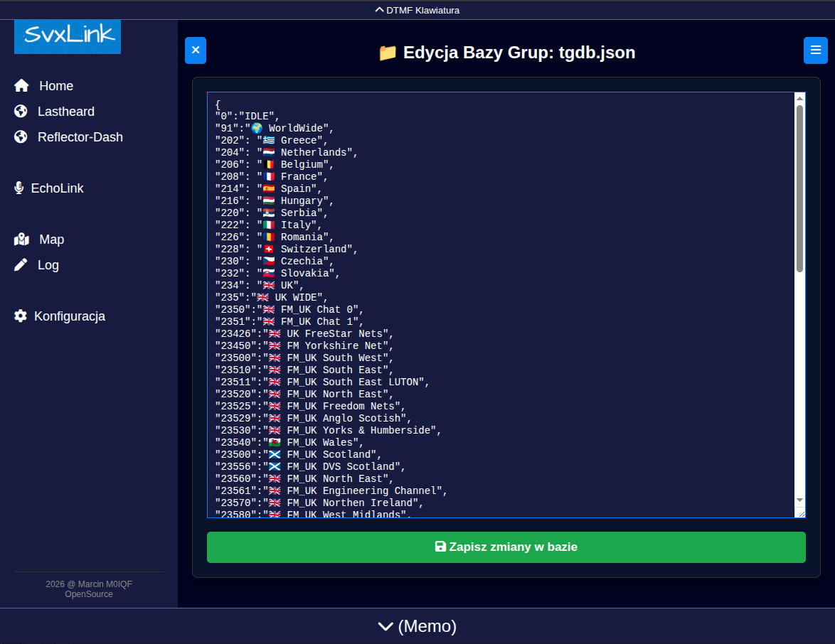Open the hamburger menu button

815,50
